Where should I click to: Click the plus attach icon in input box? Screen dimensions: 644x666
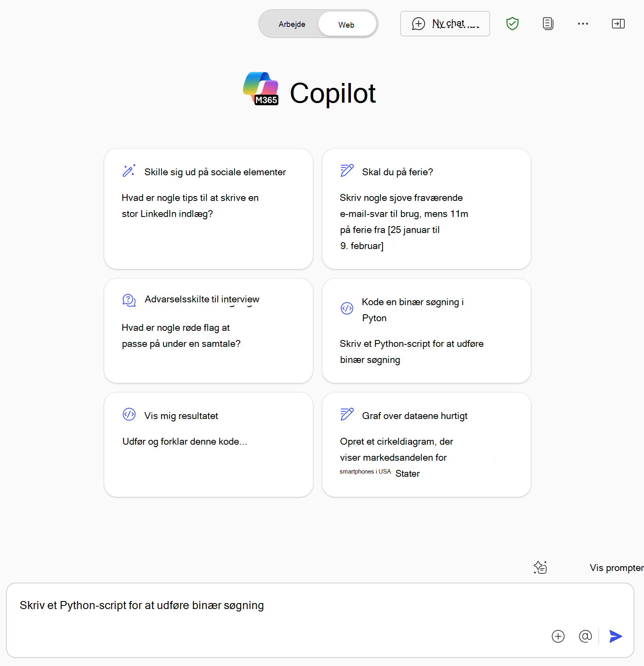pos(558,636)
